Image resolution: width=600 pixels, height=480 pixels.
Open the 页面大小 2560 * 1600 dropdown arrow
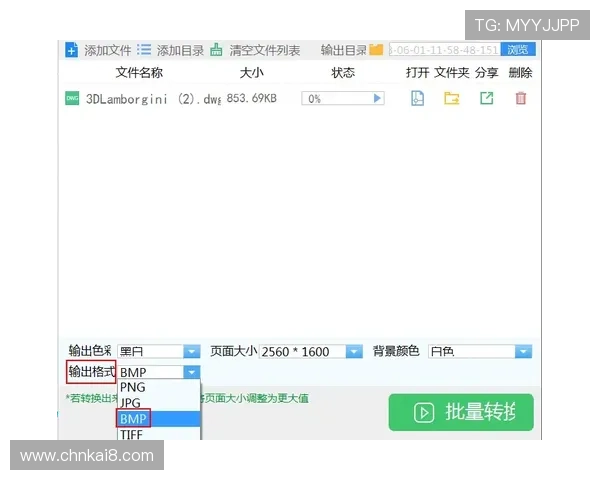click(354, 351)
